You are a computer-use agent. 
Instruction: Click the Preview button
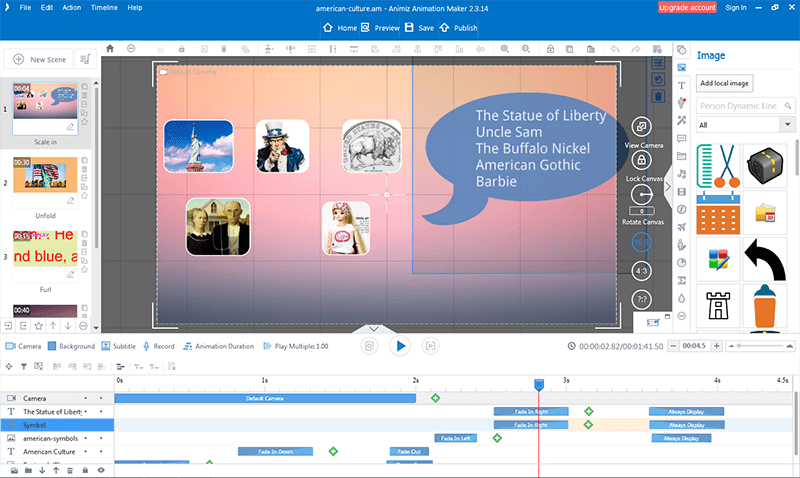380,28
